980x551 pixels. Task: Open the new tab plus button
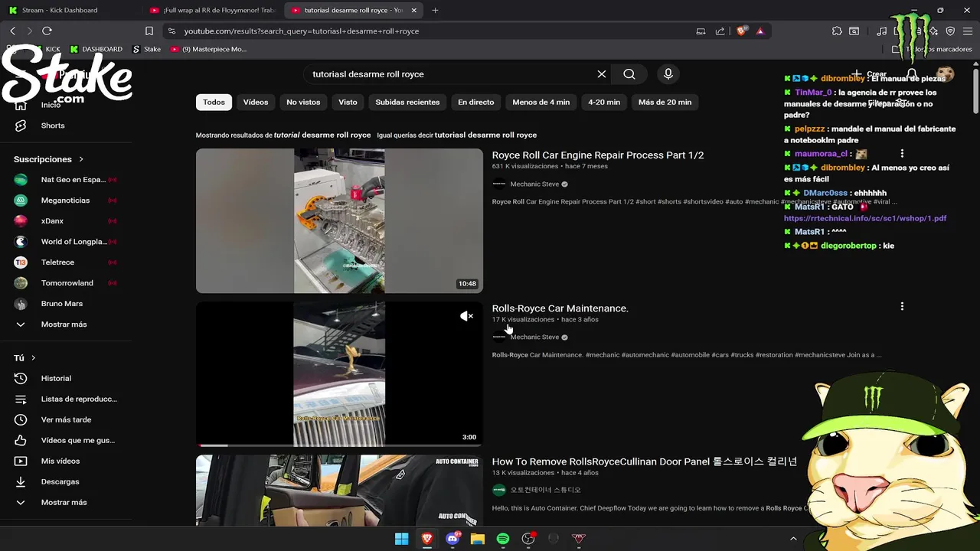click(x=435, y=10)
